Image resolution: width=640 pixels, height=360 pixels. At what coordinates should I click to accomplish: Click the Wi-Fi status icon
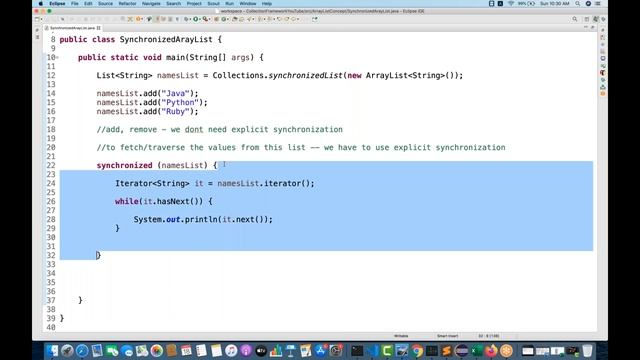pos(511,4)
